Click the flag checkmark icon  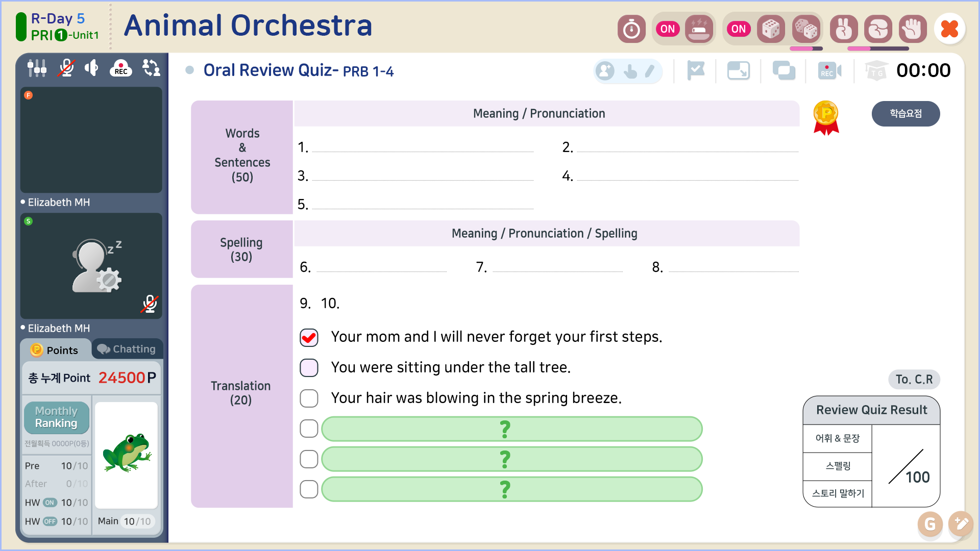point(696,70)
